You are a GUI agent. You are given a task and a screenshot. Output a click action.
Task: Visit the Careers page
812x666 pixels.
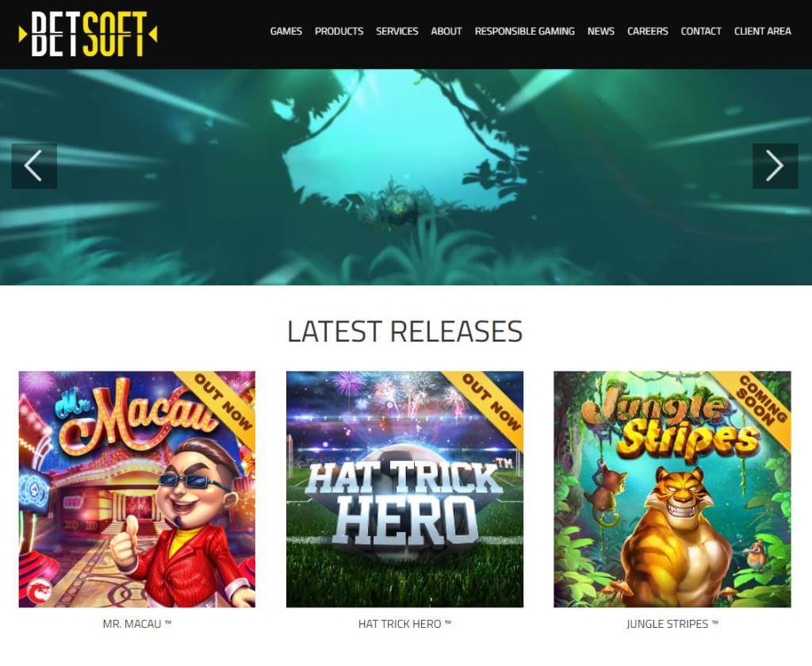pyautogui.click(x=647, y=31)
